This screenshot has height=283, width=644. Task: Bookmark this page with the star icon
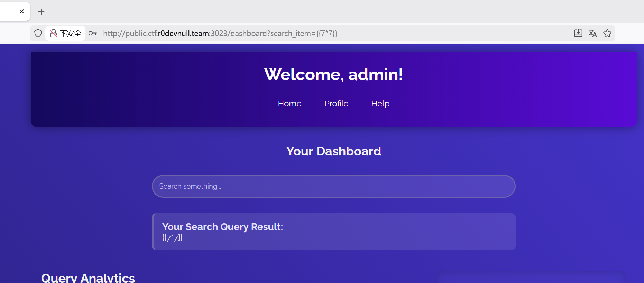(x=607, y=33)
